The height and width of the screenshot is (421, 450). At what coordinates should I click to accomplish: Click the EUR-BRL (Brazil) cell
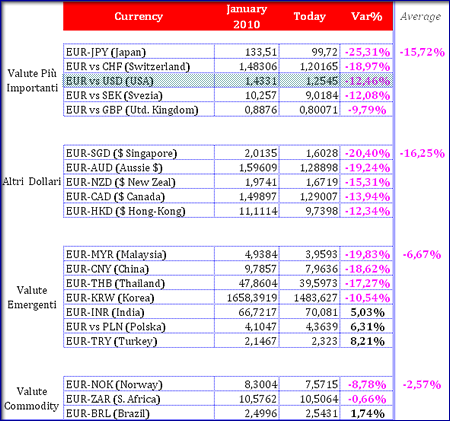[139, 413]
